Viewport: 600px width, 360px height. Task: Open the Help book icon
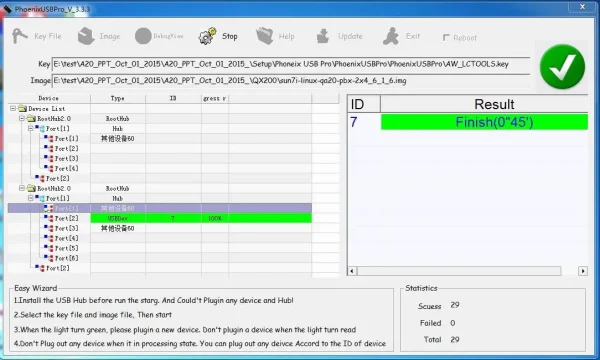click(x=264, y=36)
